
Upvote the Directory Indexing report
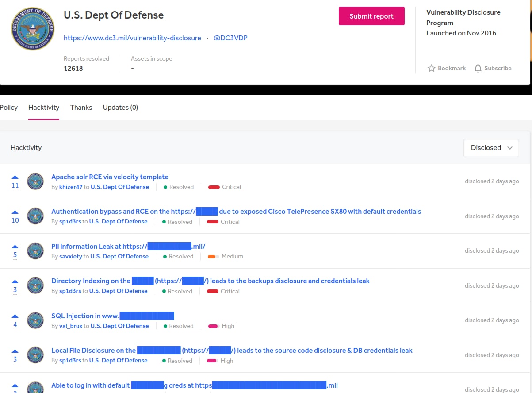click(x=15, y=281)
